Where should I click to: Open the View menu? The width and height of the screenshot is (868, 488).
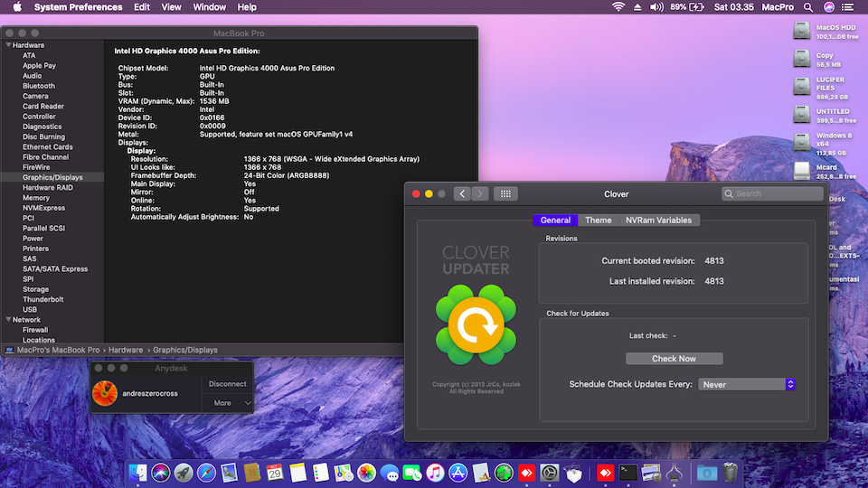[x=171, y=7]
